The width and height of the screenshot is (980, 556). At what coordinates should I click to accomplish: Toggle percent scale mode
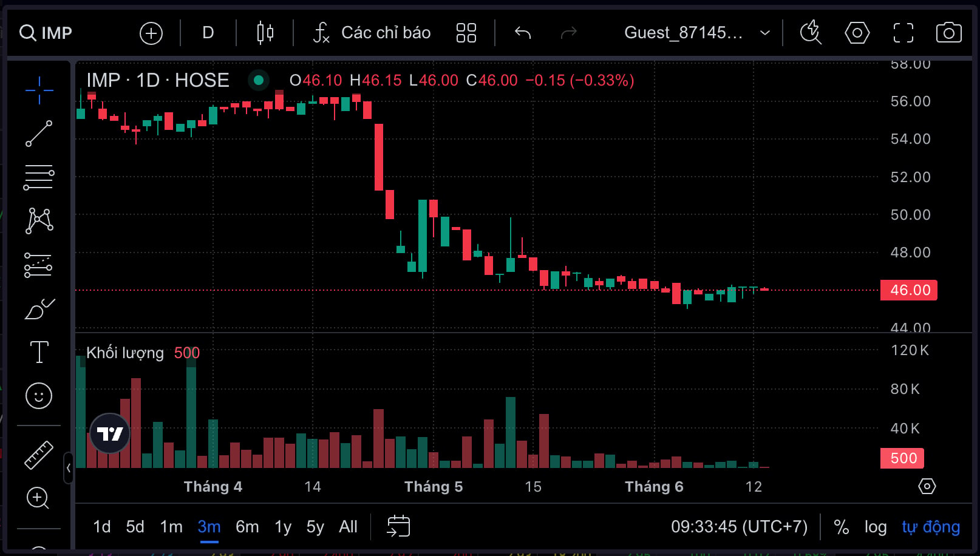click(x=841, y=527)
